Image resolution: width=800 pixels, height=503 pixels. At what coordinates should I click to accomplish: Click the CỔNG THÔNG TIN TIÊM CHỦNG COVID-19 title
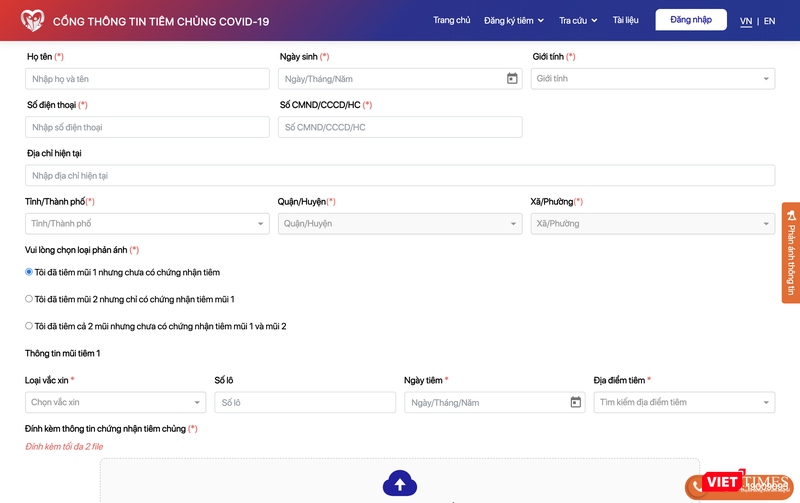click(x=161, y=21)
